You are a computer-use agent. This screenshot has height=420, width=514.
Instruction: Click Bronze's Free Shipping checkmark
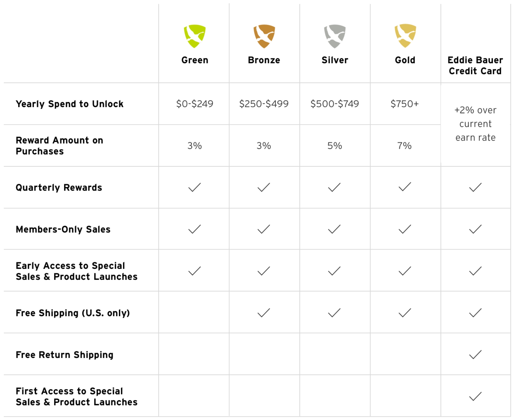(x=264, y=313)
